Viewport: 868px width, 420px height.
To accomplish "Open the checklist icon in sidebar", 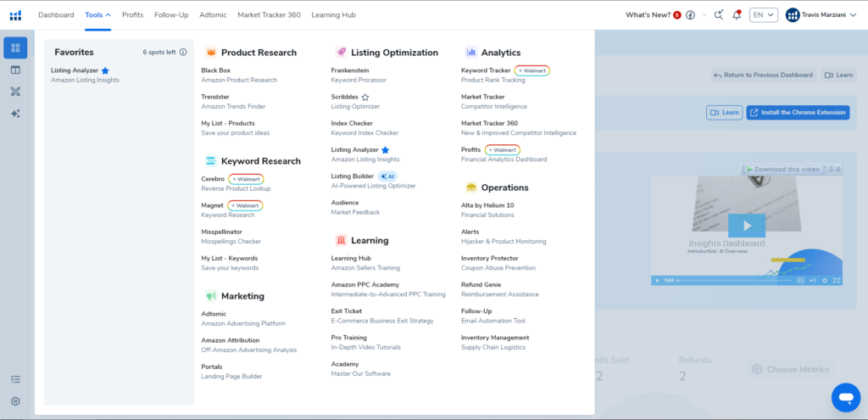I will click(15, 379).
